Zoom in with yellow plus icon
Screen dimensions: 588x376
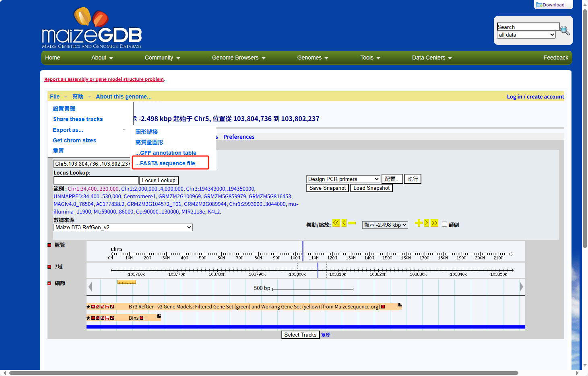point(419,223)
